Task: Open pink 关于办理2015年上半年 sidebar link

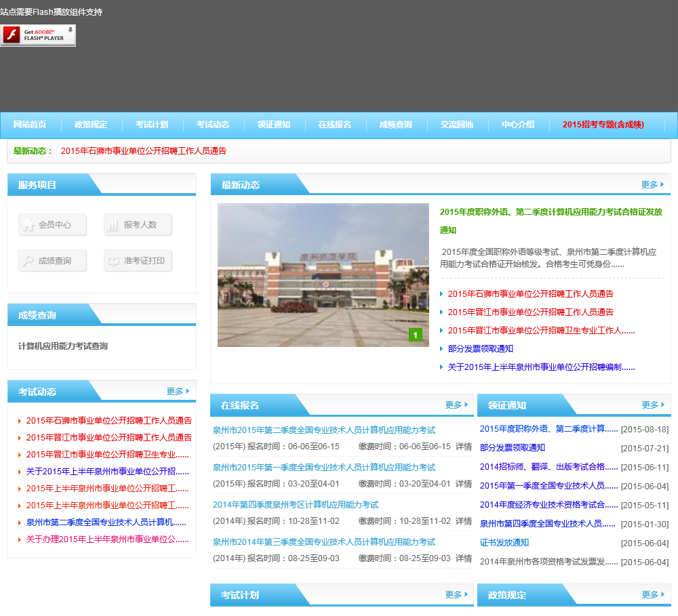Action: 107,539
